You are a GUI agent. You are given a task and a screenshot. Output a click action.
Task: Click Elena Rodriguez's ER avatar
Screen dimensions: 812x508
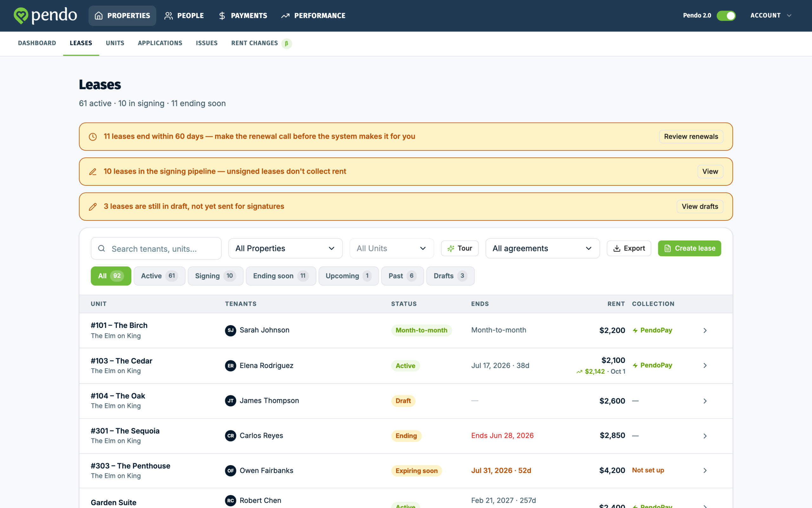pyautogui.click(x=231, y=365)
